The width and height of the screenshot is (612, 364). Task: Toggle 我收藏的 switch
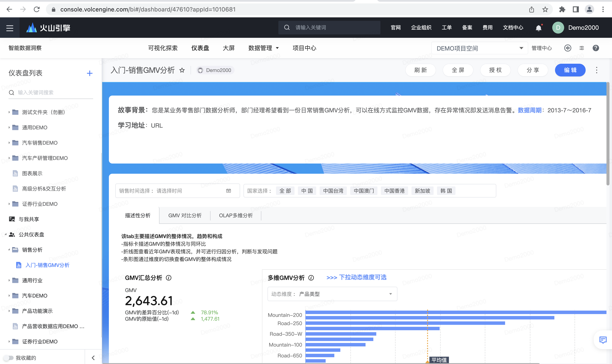coord(8,358)
